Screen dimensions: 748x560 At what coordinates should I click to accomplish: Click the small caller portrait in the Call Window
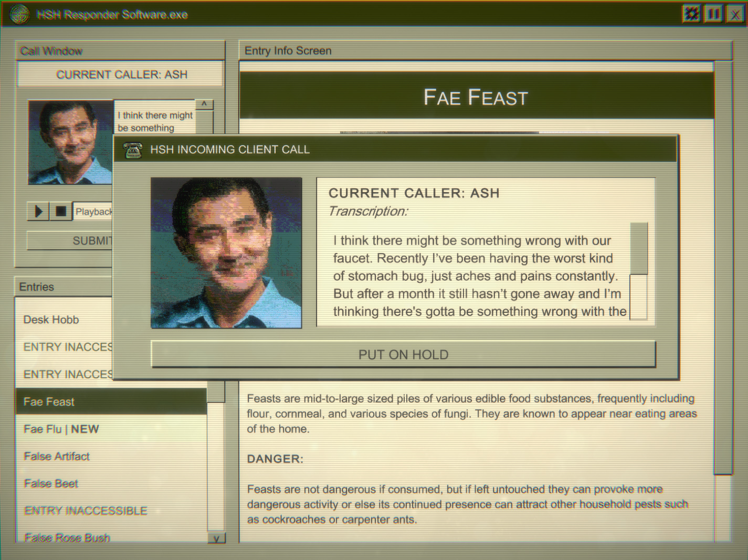[x=70, y=142]
